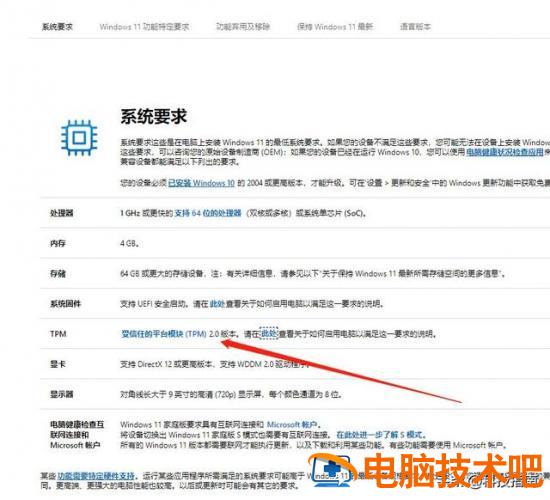Click Windows 11 家庭版 internet requirement line
The image size is (550, 500).
221,425
